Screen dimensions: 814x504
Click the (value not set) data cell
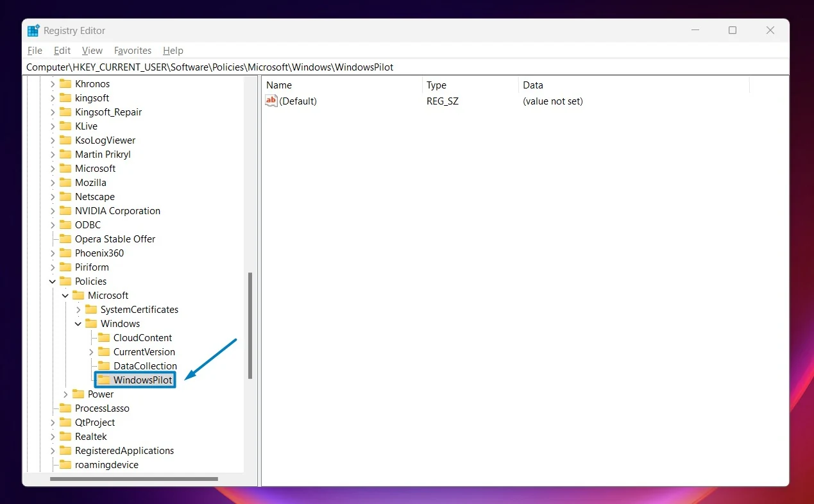tap(553, 101)
